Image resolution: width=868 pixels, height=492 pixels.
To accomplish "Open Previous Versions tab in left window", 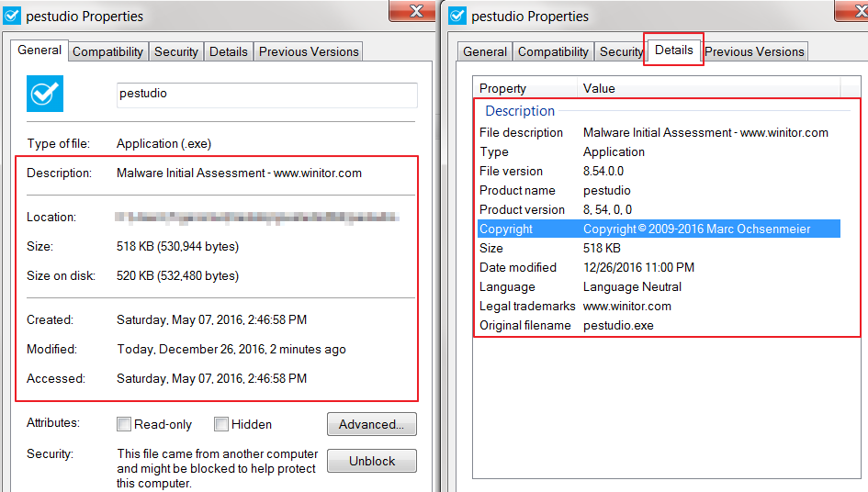I will coord(309,51).
